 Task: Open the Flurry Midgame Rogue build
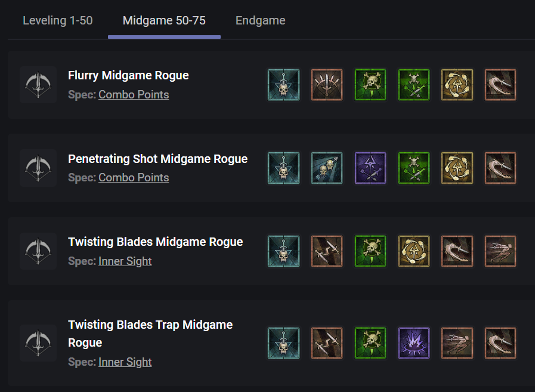point(128,76)
